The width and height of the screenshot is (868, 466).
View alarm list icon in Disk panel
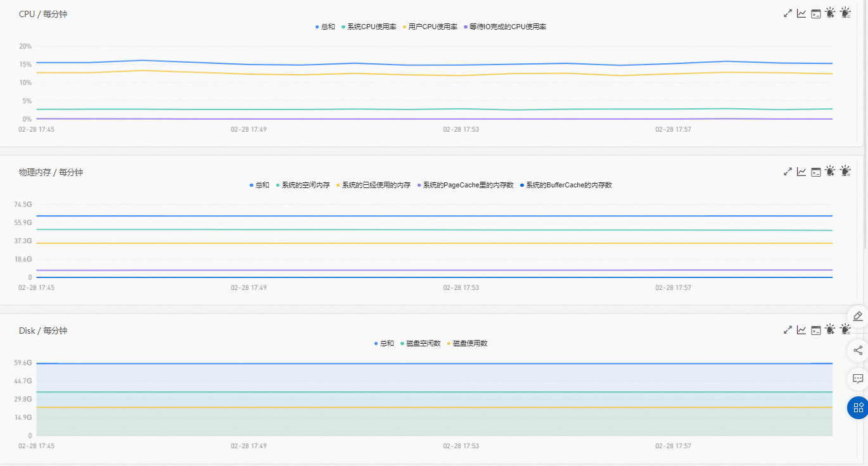tap(845, 329)
